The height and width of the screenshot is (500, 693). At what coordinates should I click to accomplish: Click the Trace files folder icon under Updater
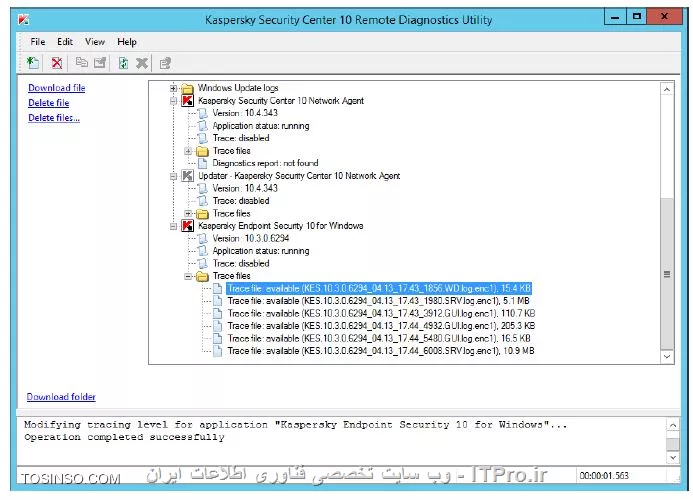(202, 214)
